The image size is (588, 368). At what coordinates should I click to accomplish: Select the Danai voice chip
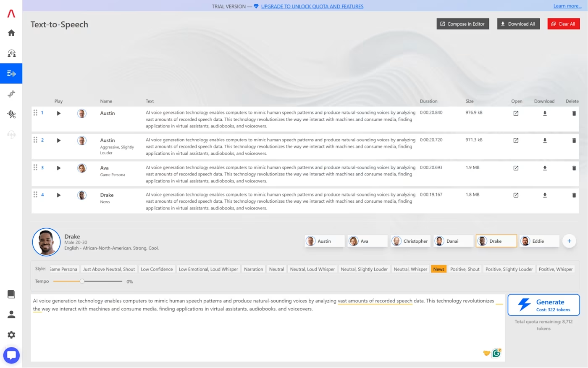point(453,241)
